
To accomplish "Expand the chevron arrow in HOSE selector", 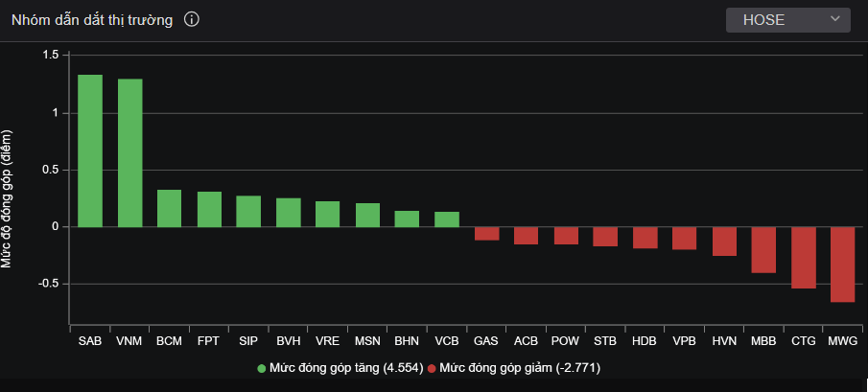I will tap(834, 19).
